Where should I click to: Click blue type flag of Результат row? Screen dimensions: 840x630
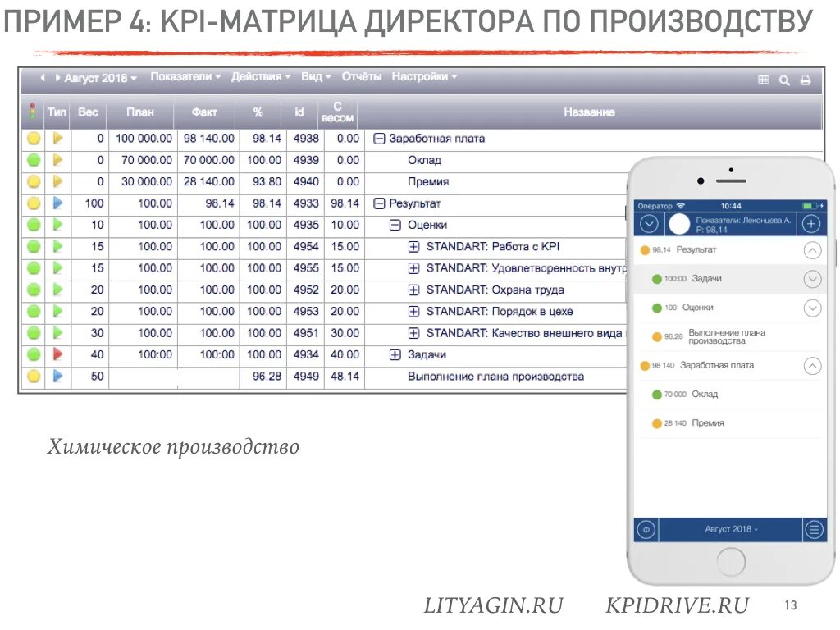58,203
